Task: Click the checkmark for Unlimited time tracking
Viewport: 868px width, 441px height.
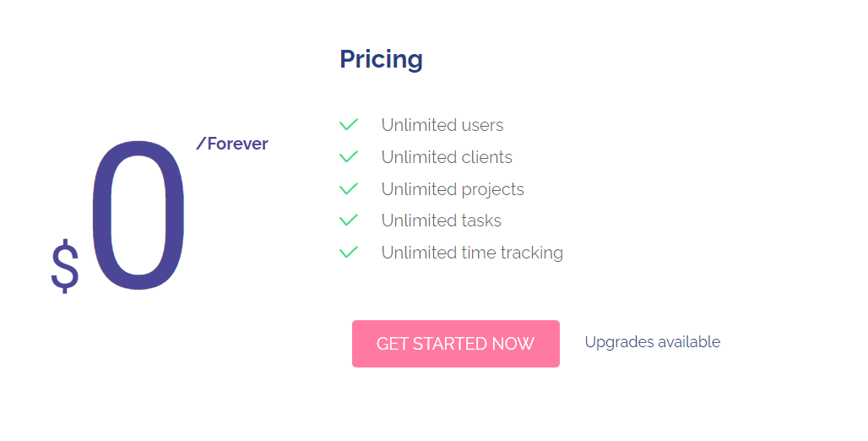Action: (x=349, y=252)
